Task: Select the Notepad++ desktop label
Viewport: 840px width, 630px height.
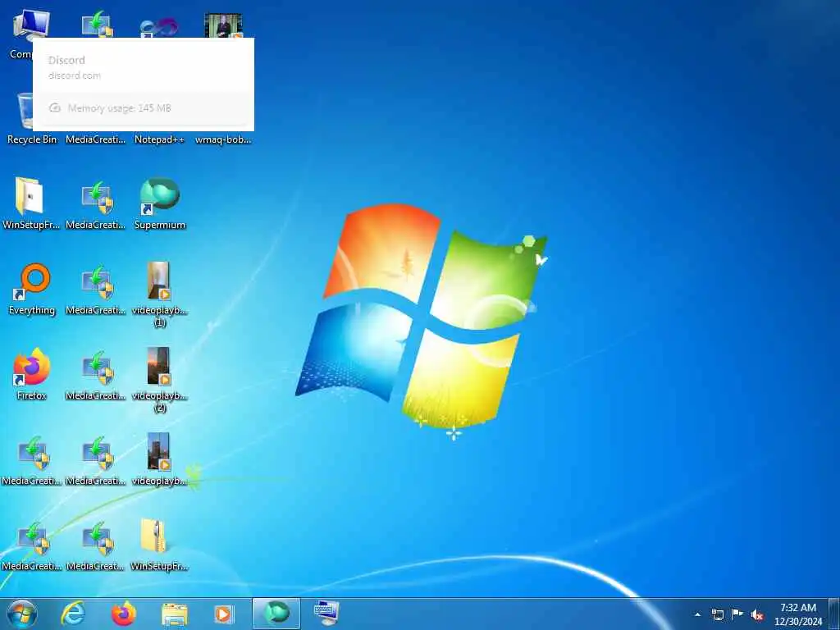Action: [x=159, y=139]
